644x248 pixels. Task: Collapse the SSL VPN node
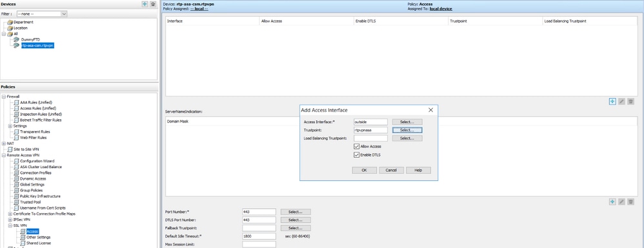[10, 225]
